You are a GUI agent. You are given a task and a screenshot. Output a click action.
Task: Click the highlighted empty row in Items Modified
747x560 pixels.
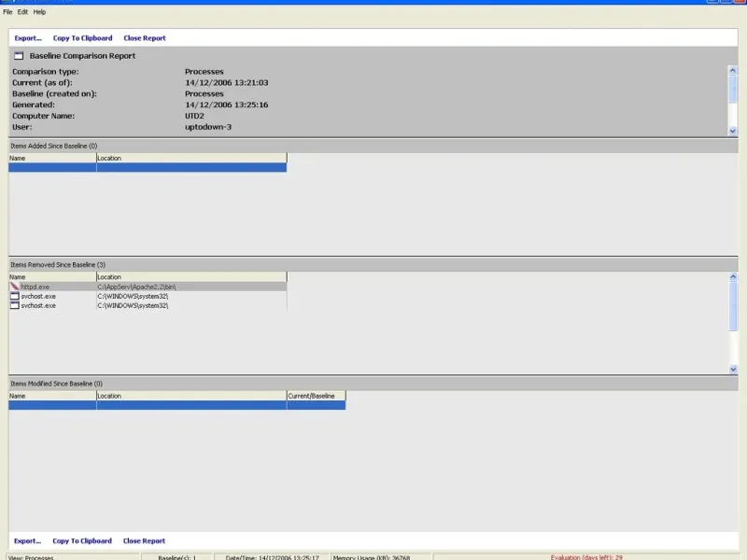(177, 405)
